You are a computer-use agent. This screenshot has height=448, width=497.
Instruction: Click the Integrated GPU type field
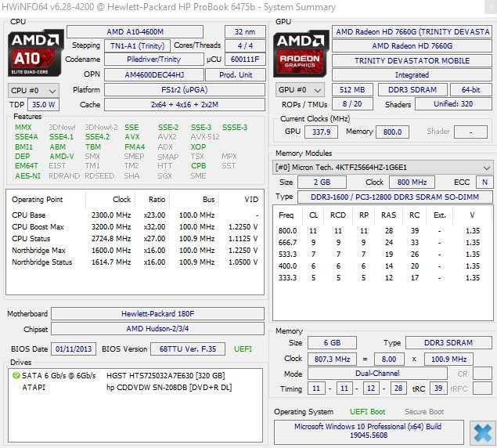(412, 75)
